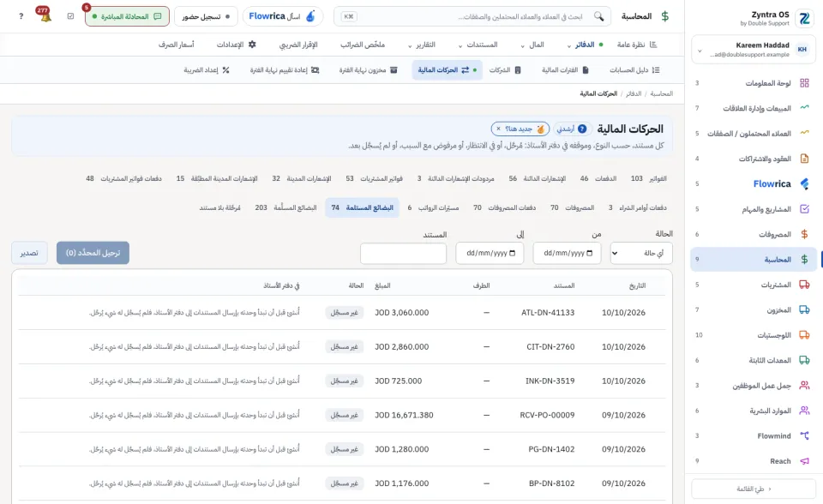Open المبيعات وإدارة العلاقات sidebar icon

coord(804,108)
